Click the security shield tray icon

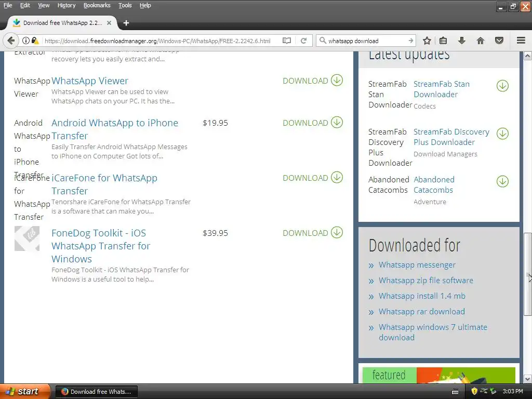pyautogui.click(x=474, y=391)
